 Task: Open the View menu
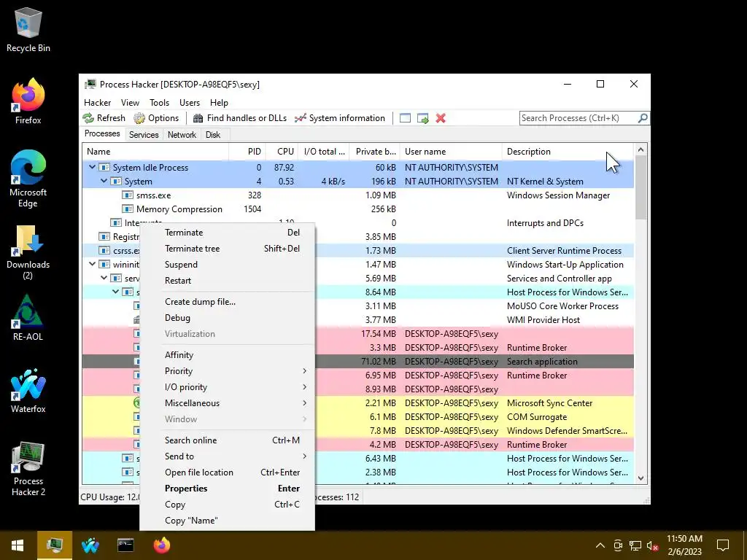tap(130, 102)
